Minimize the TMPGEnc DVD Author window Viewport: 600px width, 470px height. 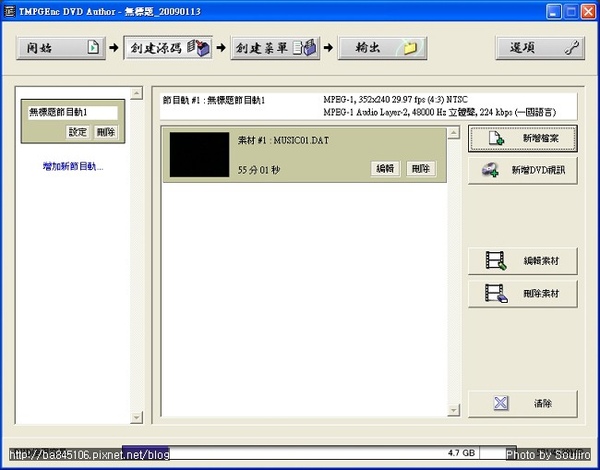tap(553, 12)
